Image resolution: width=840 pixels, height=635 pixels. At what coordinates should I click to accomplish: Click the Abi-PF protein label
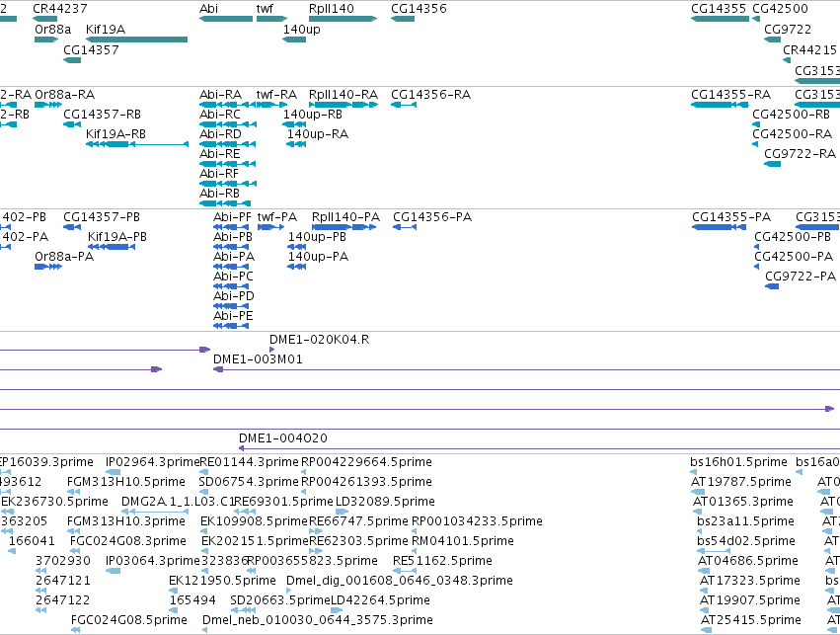click(233, 217)
